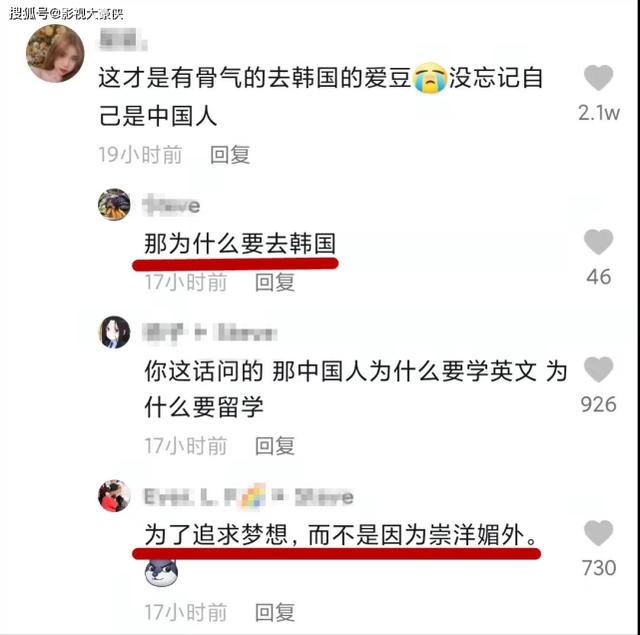
Task: Reply to the 19小时前 top comment
Action: [x=230, y=155]
